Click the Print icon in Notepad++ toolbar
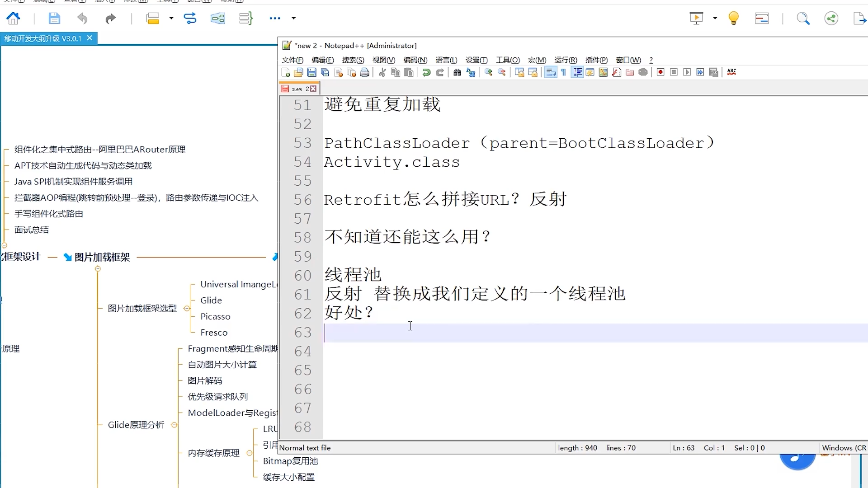The height and width of the screenshot is (488, 868). click(364, 72)
